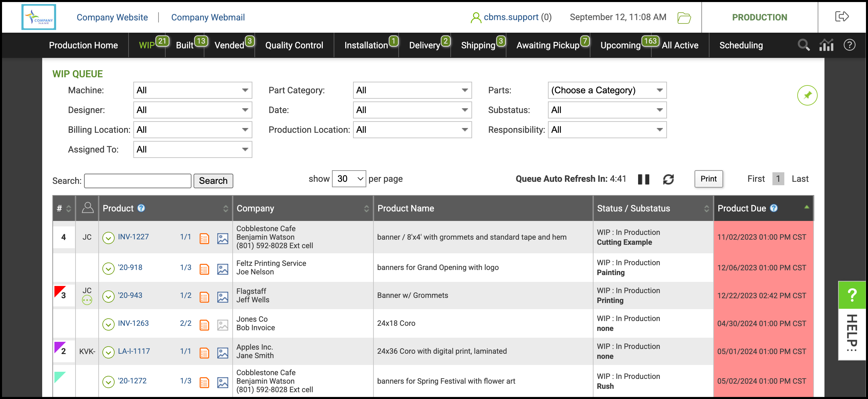Click the Print button
The height and width of the screenshot is (399, 868).
708,179
